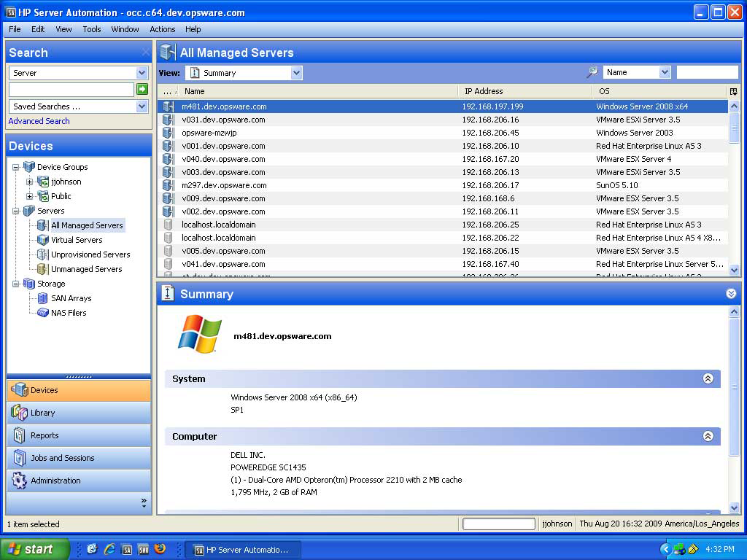Screen dimensions: 747x560
Task: Select row v041.dev.opsware.com
Action: coord(443,264)
